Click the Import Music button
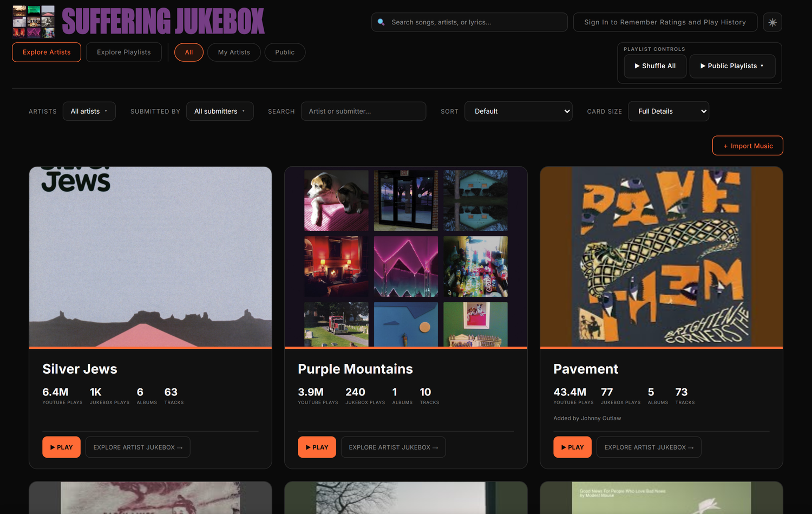This screenshot has width=812, height=514. pyautogui.click(x=748, y=146)
